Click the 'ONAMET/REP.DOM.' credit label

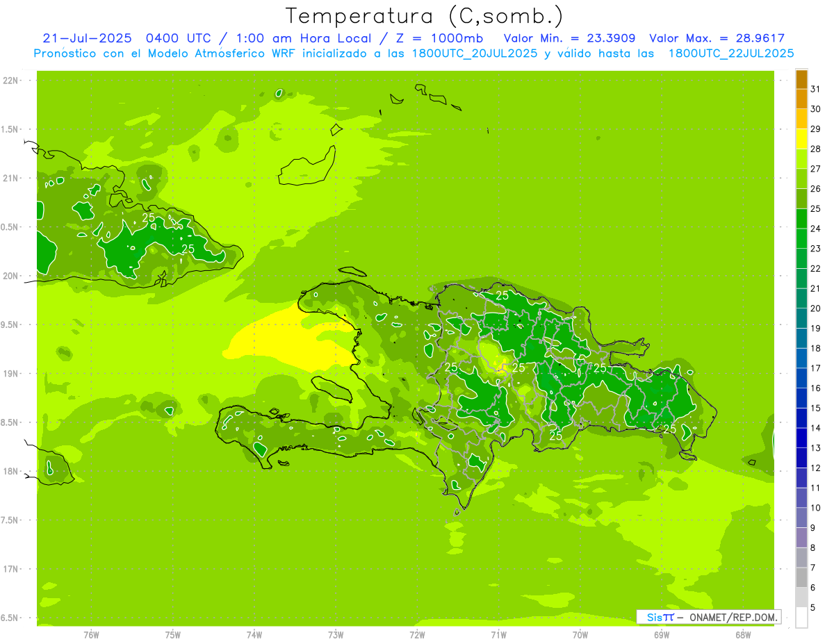[x=733, y=617]
